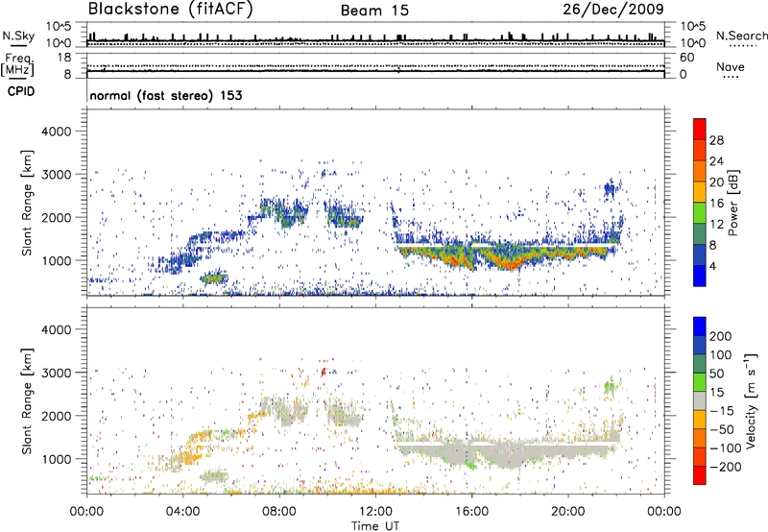Image resolution: width=768 pixels, height=532 pixels.
Task: Click the small echo patch near 05:00 in power panel
Action: [x=213, y=278]
